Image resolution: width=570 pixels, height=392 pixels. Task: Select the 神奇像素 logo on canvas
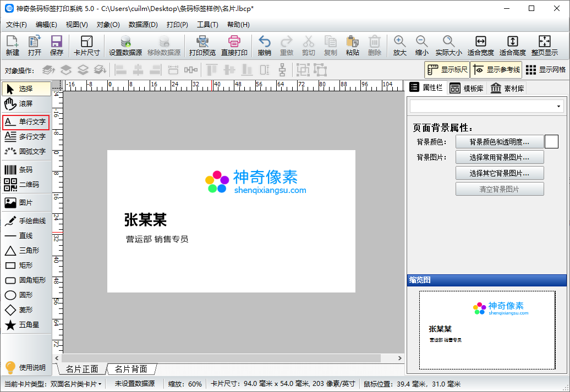(x=256, y=181)
